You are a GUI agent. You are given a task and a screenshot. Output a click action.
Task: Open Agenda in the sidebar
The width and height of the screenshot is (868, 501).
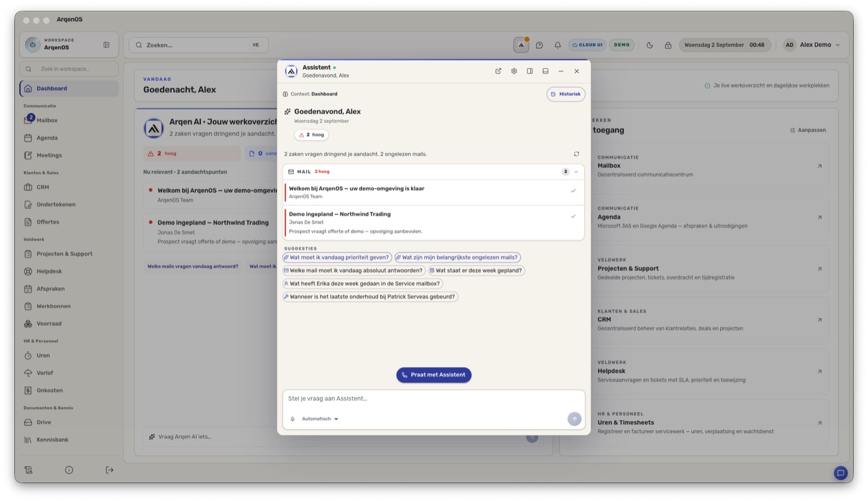69,138
